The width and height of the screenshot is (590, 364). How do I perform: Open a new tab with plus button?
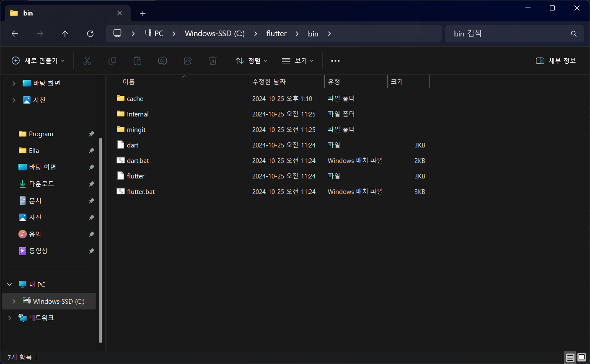click(143, 13)
